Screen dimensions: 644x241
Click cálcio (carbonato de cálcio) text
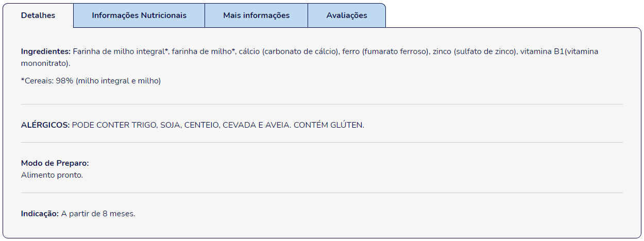click(289, 51)
